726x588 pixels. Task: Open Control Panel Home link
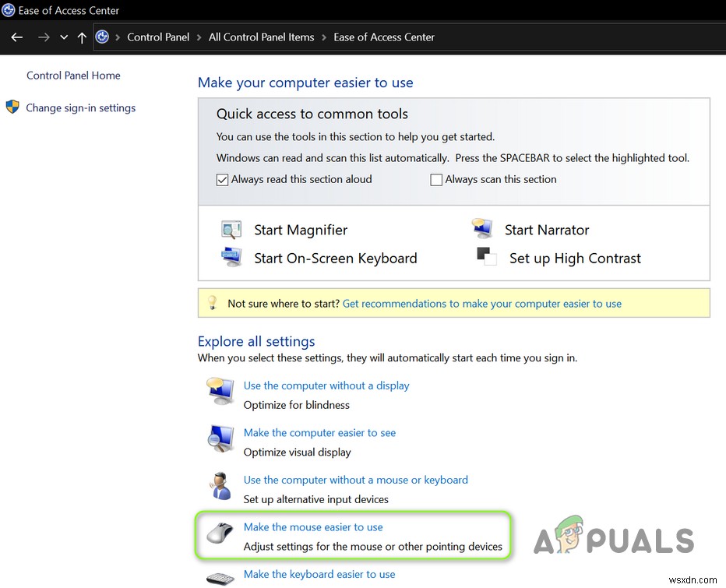[x=73, y=76]
